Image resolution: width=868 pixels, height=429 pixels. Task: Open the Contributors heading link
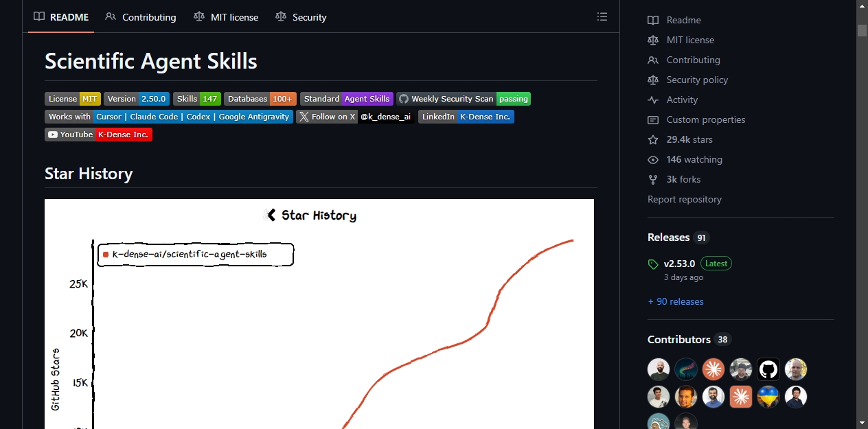click(x=689, y=340)
